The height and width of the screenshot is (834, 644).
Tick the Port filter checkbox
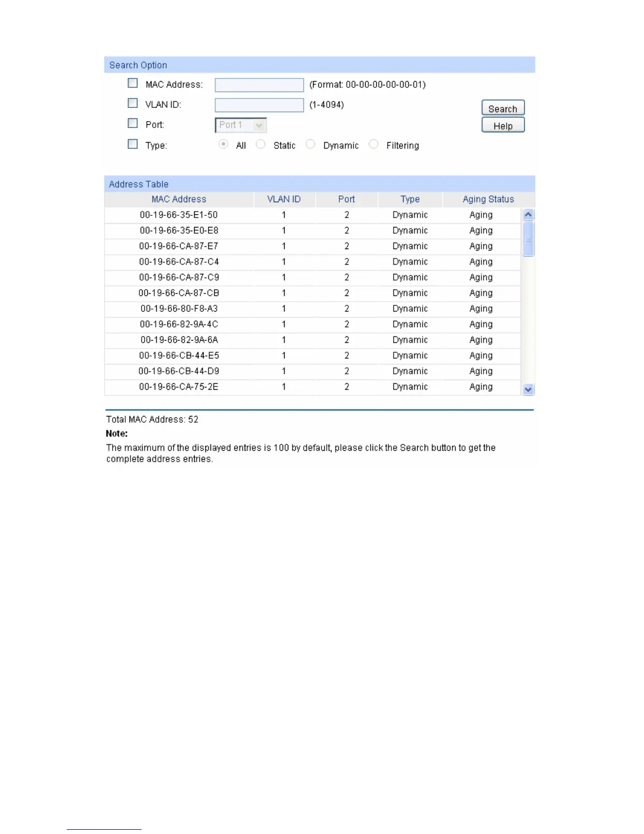coord(133,123)
